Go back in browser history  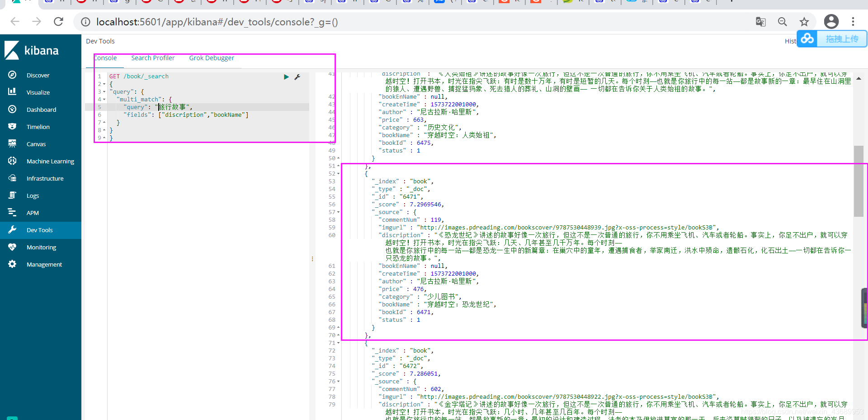[15, 22]
